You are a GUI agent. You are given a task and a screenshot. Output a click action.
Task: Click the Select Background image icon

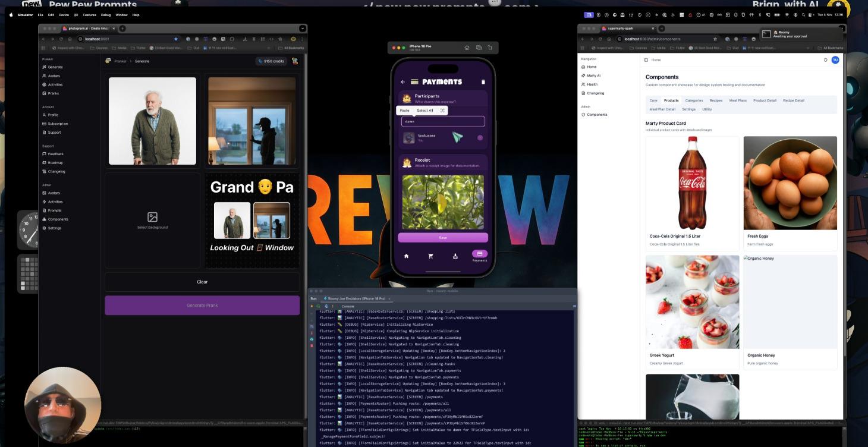click(152, 218)
